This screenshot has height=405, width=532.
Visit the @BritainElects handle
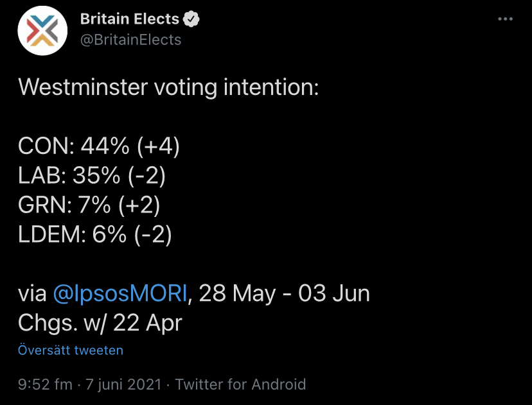[x=130, y=40]
